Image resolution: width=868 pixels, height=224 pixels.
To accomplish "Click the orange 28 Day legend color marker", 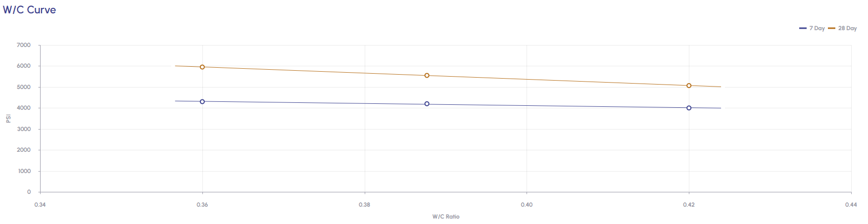I will click(831, 28).
